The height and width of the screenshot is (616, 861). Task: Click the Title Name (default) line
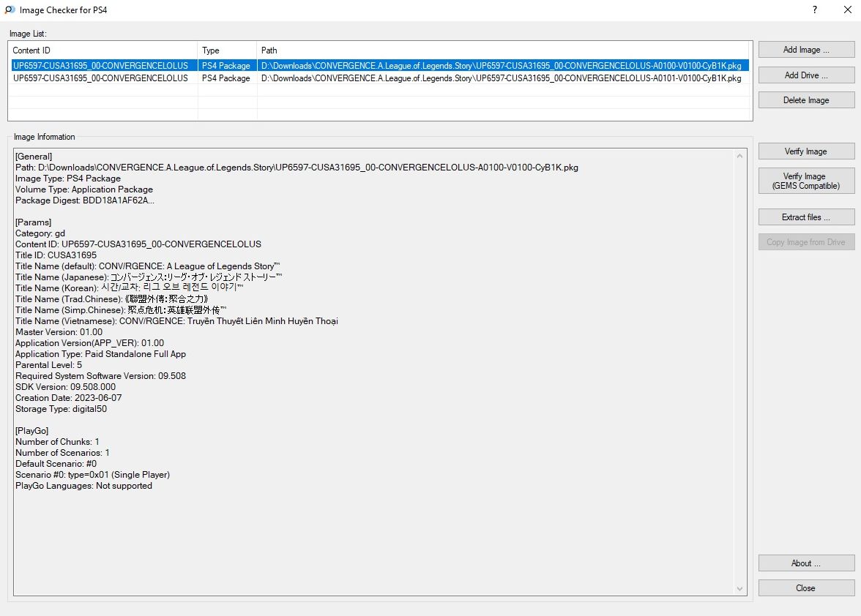tap(148, 266)
